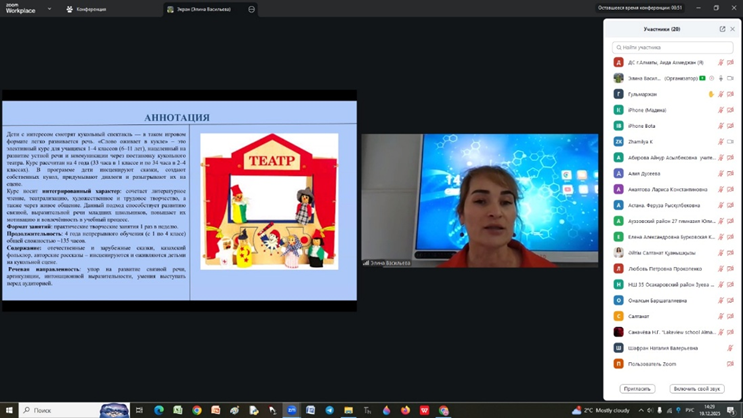This screenshot has height=418, width=743.
Task: Click the shared slide with ТЕАТР image
Action: click(179, 200)
